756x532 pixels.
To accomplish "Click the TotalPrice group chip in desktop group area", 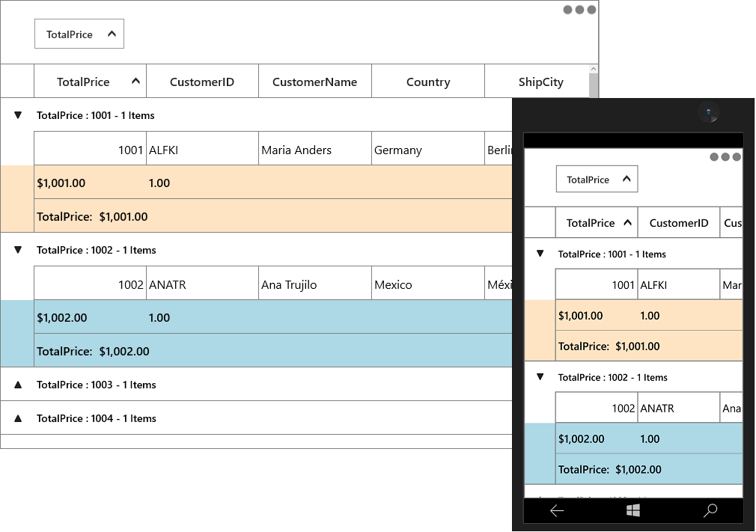I will (x=79, y=34).
